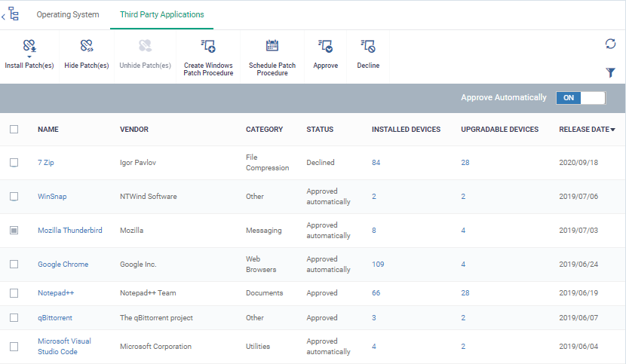Sort by Upgradable Devices column header
This screenshot has height=364, width=626.
point(500,130)
